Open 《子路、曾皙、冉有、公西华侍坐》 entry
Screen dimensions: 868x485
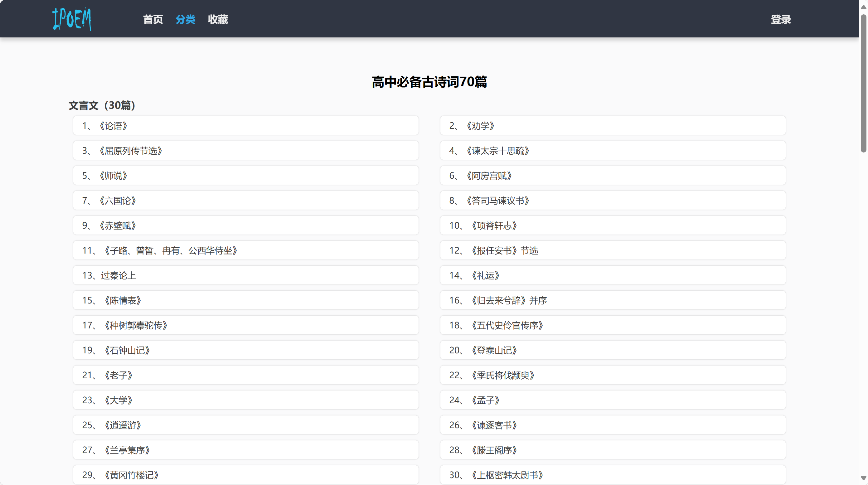click(245, 250)
